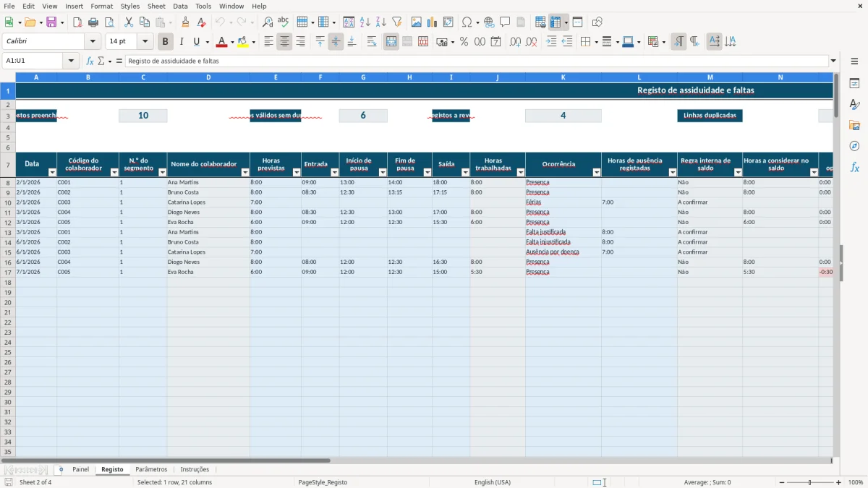This screenshot has width=868, height=488.
Task: Format as Percent
Action: point(464,42)
